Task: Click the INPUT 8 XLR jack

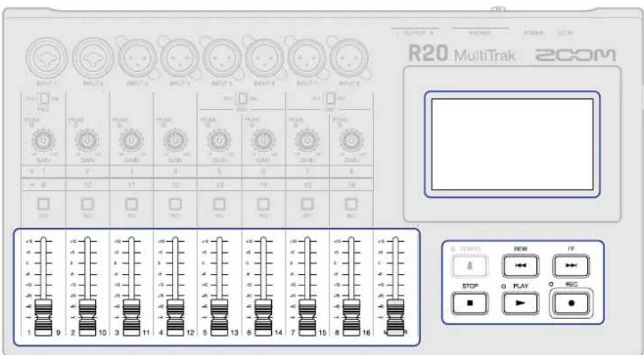Action: 349,57
